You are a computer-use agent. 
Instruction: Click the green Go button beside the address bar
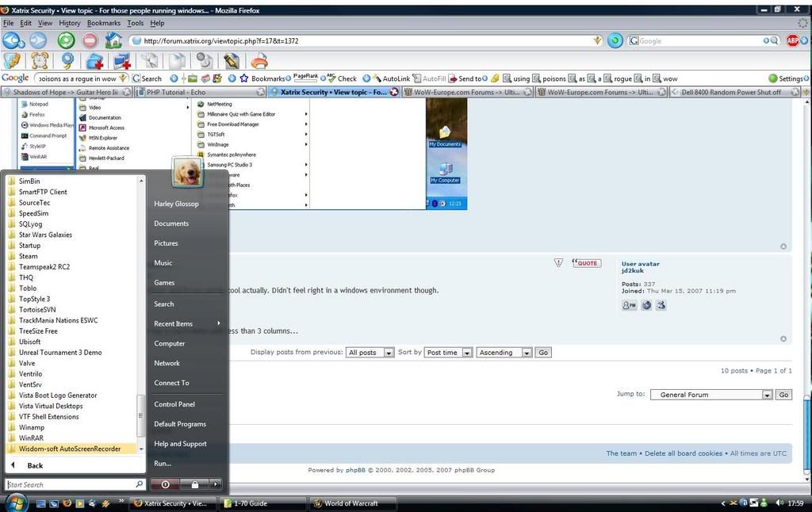tap(615, 40)
